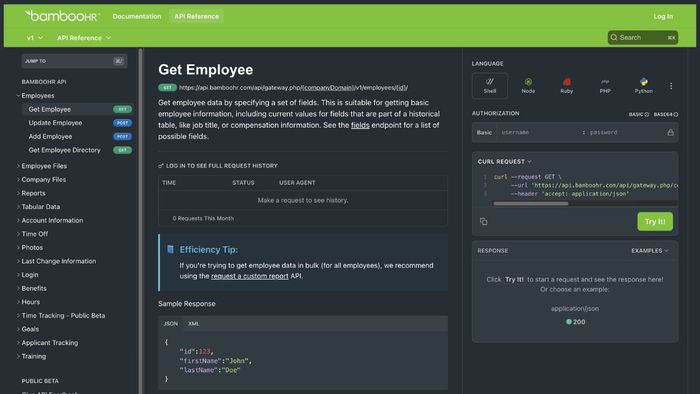
Task: Collapse the Employees tree section
Action: click(18, 95)
